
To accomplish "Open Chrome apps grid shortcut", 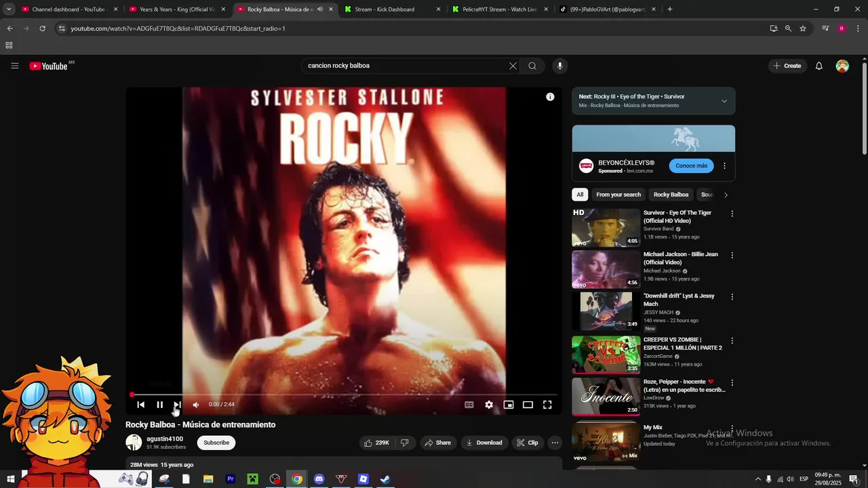I will coord(9,45).
